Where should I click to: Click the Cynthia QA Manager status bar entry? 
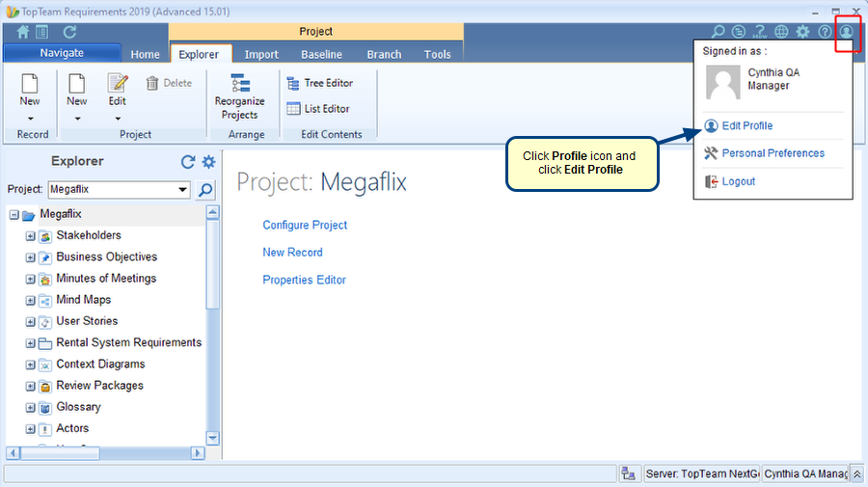[x=805, y=473]
